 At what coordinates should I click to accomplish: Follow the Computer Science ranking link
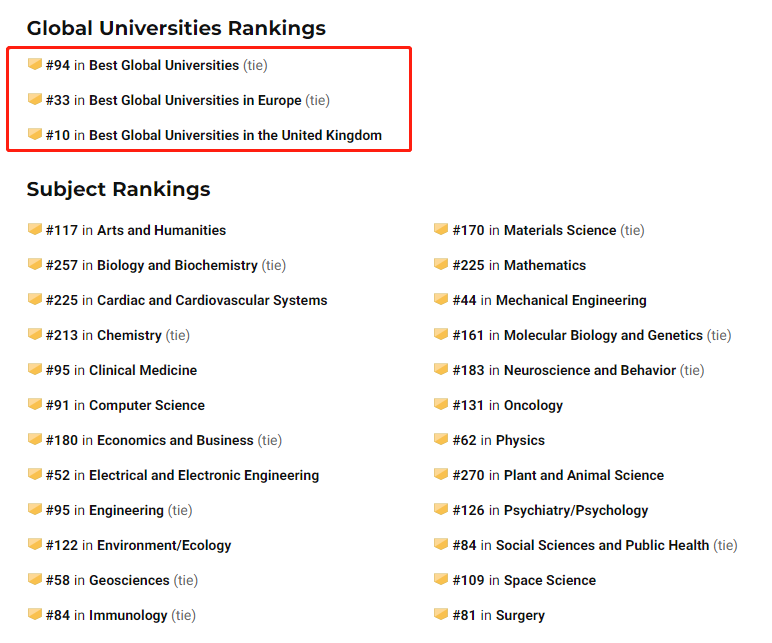pyautogui.click(x=147, y=405)
